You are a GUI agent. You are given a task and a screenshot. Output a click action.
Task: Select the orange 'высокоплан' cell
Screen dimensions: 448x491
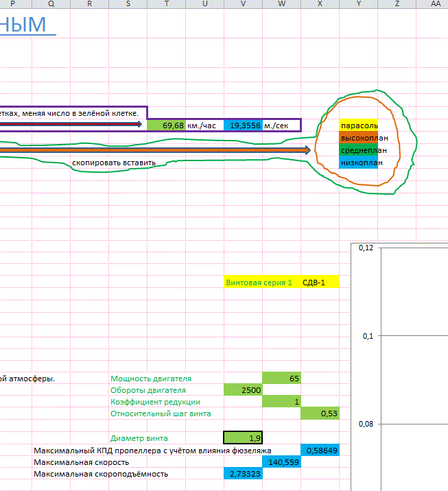[358, 138]
